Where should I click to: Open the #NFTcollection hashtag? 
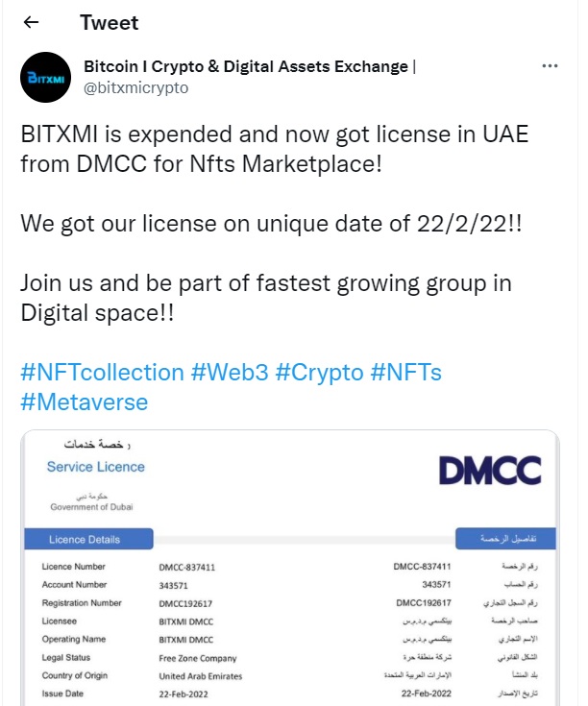102,372
